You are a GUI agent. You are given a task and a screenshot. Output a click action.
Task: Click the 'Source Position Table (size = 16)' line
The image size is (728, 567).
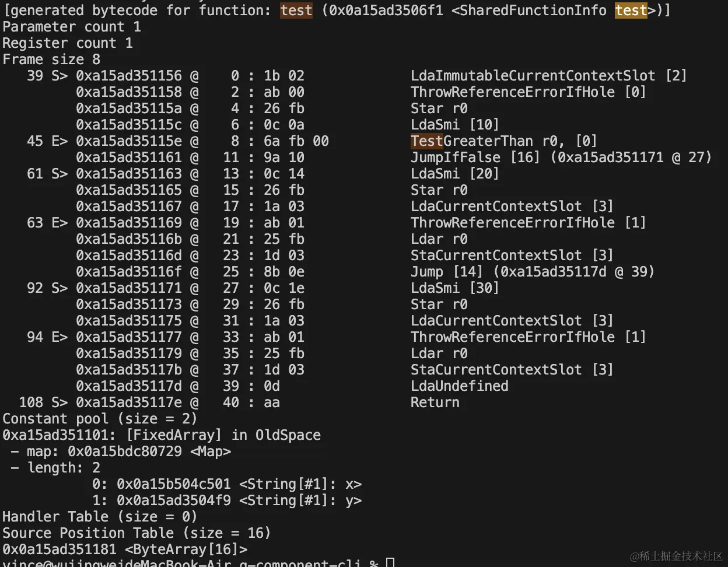137,533
